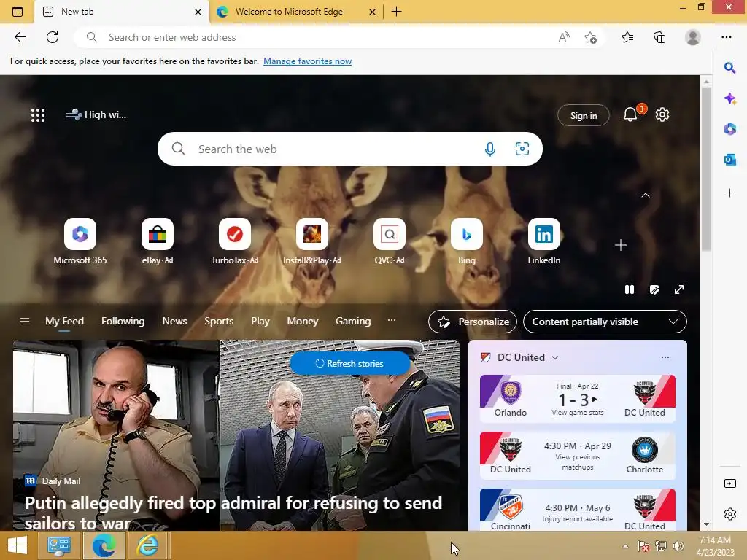Open DC United card options ellipsis
The height and width of the screenshot is (560, 747).
665,357
